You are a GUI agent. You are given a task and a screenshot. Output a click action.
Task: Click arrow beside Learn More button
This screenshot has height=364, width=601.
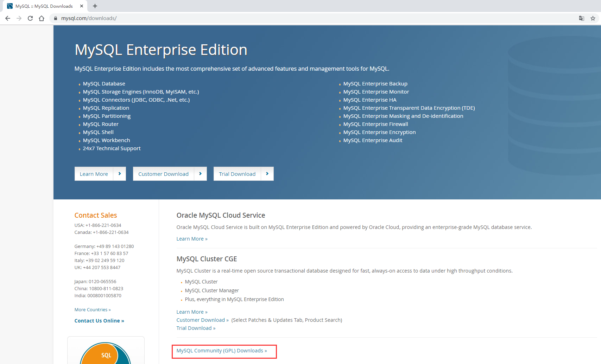click(120, 174)
